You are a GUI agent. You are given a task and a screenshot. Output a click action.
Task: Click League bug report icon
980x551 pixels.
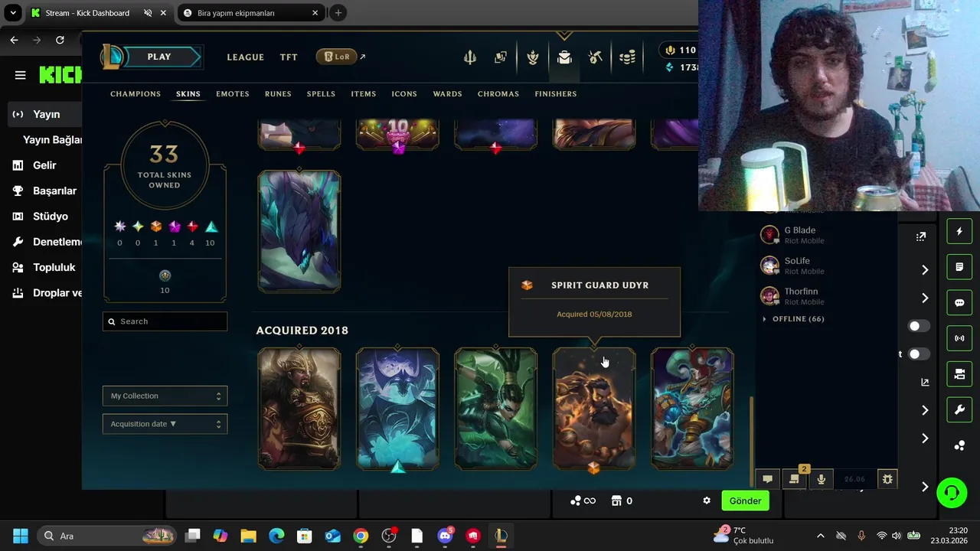[x=887, y=479]
